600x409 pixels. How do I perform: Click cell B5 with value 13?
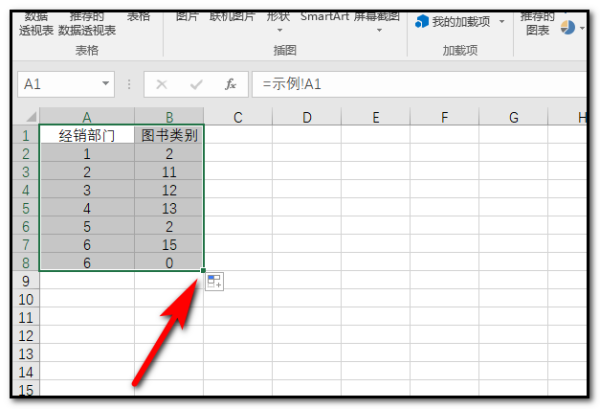169,208
